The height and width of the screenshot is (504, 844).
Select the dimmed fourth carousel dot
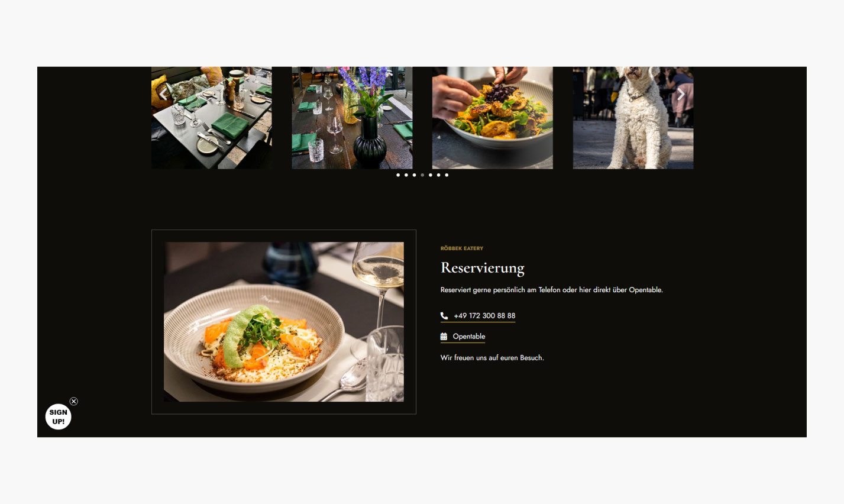[x=422, y=175]
